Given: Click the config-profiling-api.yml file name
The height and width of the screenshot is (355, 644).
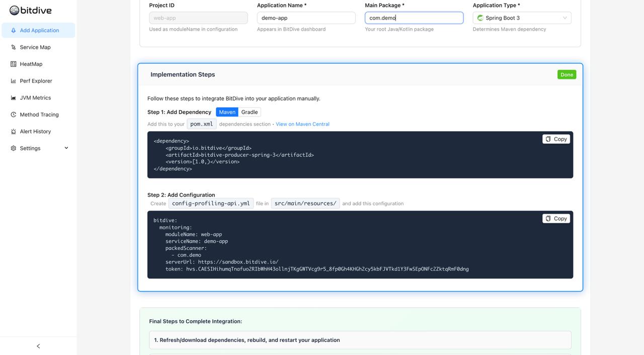Looking at the screenshot, I should tap(211, 204).
